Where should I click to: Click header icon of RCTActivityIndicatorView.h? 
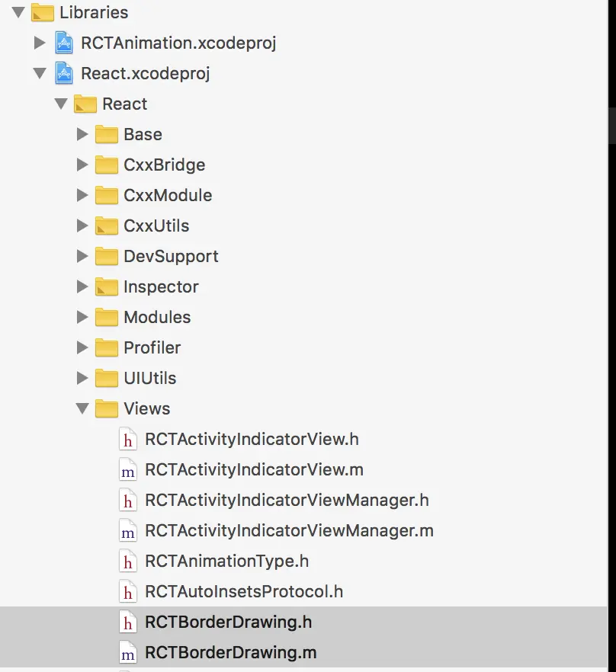[128, 440]
